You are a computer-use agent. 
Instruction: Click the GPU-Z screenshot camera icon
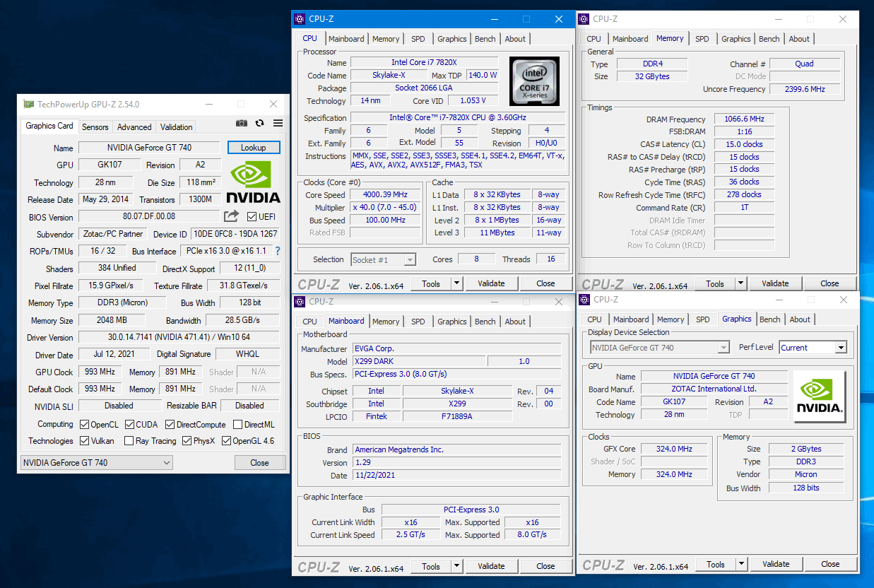point(242,123)
